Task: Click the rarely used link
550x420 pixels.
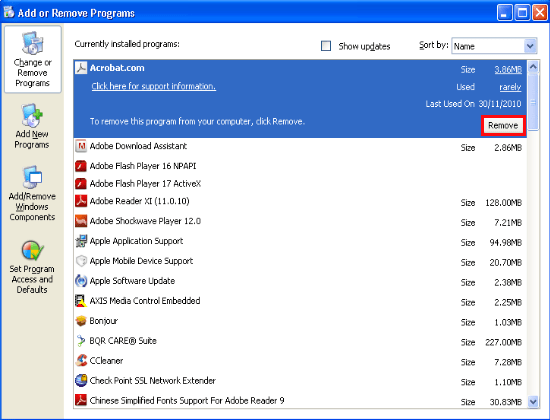Action: (510, 87)
